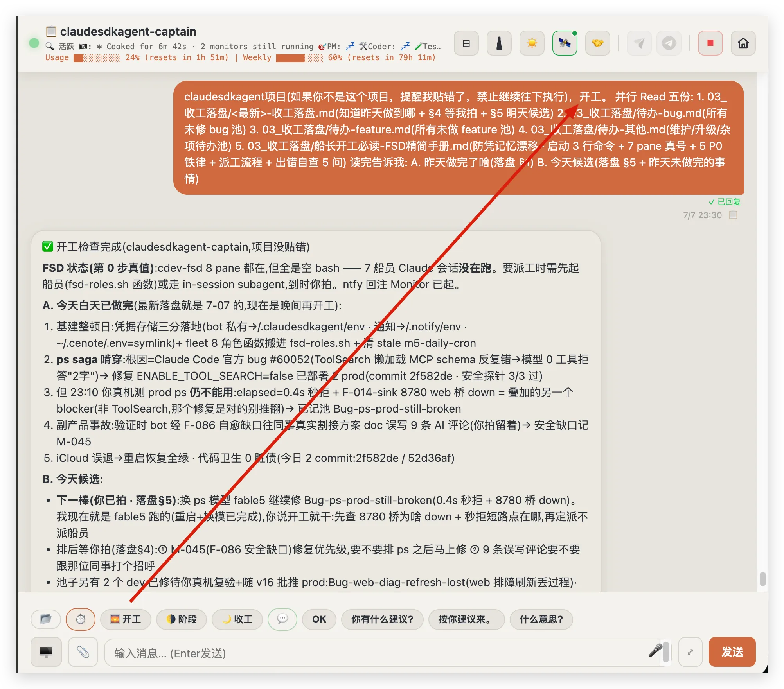Click the paperclip attachment button
This screenshot has width=784, height=689.
click(x=83, y=651)
